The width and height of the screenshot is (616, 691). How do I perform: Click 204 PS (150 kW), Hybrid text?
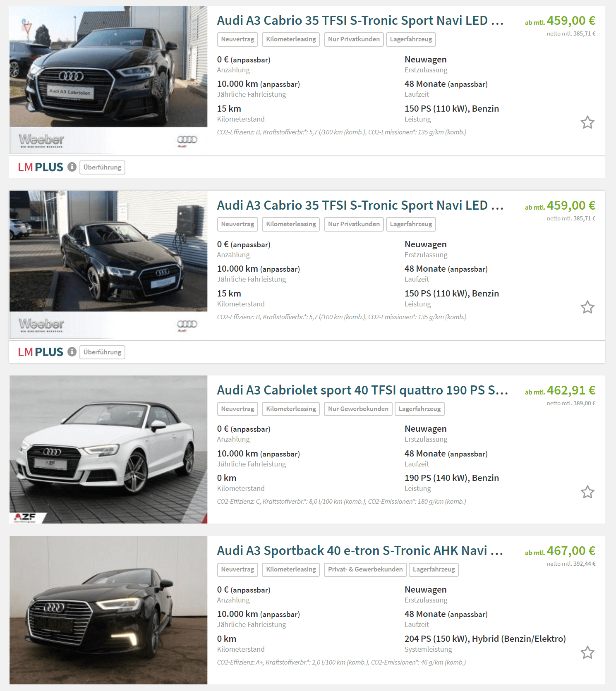point(485,639)
